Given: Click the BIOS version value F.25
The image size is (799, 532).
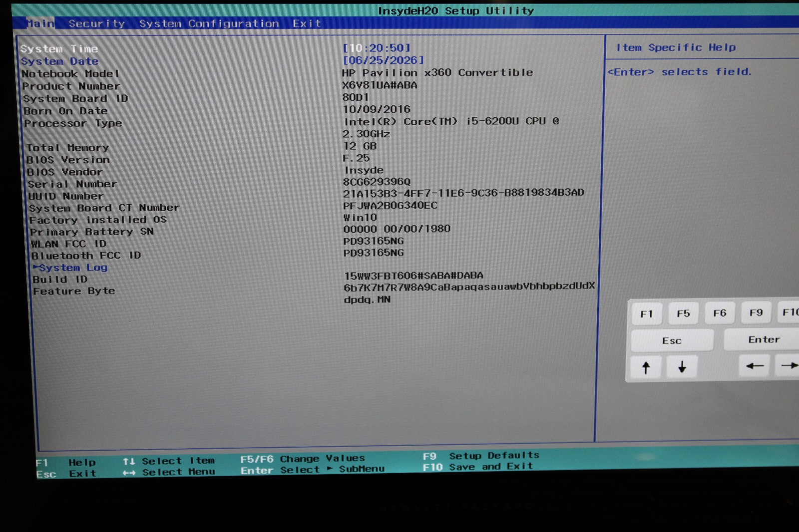Looking at the screenshot, I should click(356, 158).
